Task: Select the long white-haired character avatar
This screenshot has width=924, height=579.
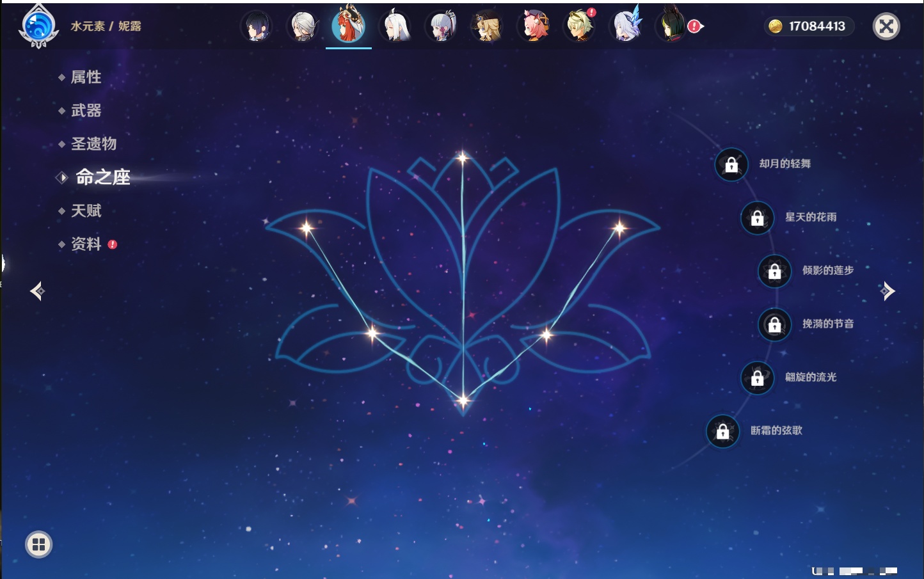Action: (x=395, y=26)
